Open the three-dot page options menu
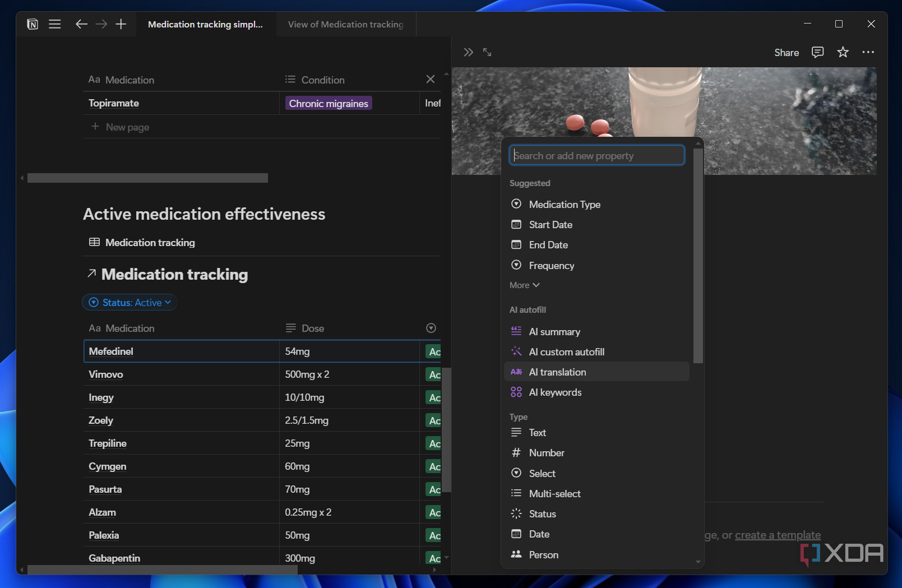The image size is (902, 588). [x=868, y=52]
